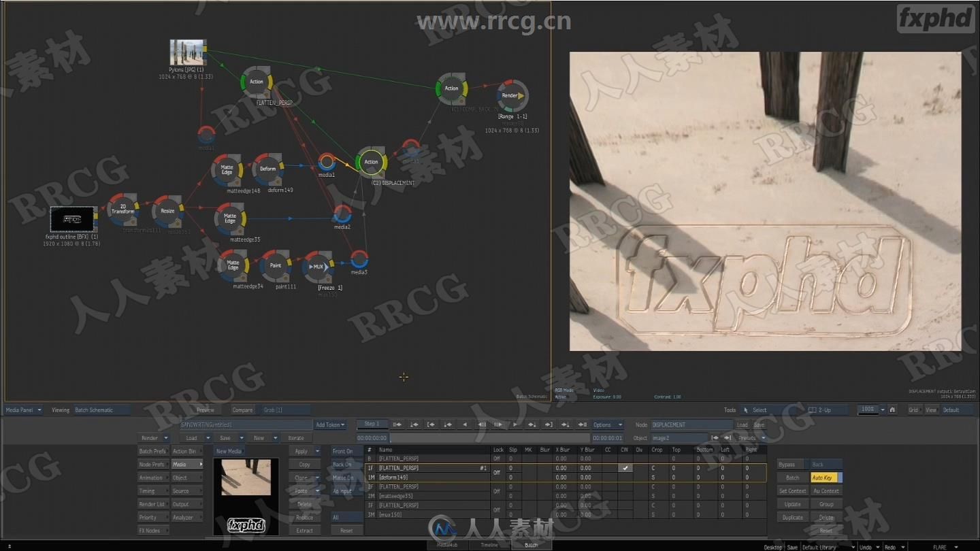Go to previous object arrow icon

(716, 438)
